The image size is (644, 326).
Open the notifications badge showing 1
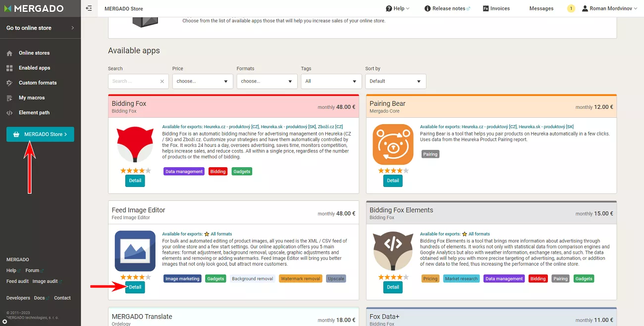[x=571, y=8]
